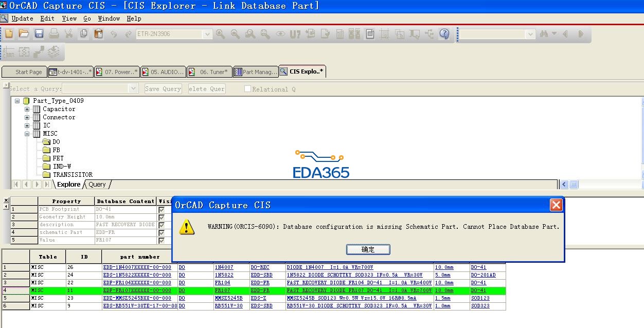Open the Select a Query dropdown
Image resolution: width=644 pixels, height=328 pixels.
[x=134, y=88]
